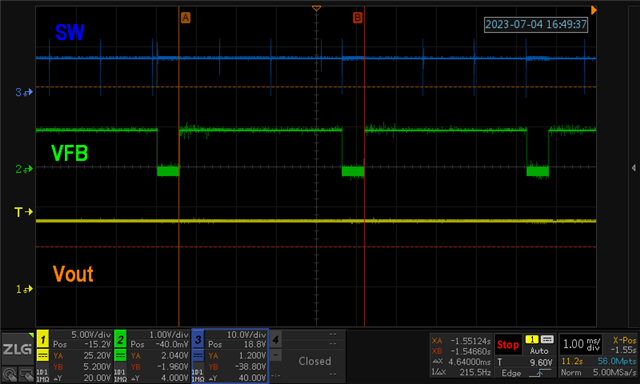
Task: Toggle channel 2 green number badge
Action: pos(120,339)
